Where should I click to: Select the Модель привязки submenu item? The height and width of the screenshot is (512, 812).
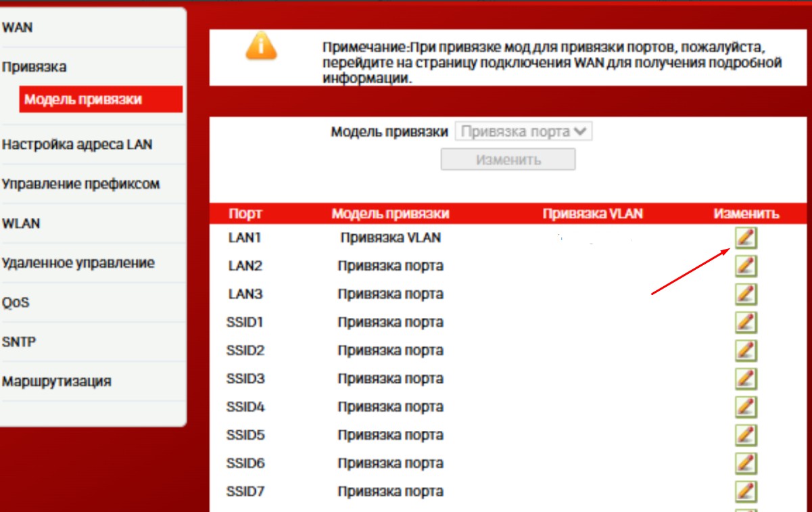83,99
